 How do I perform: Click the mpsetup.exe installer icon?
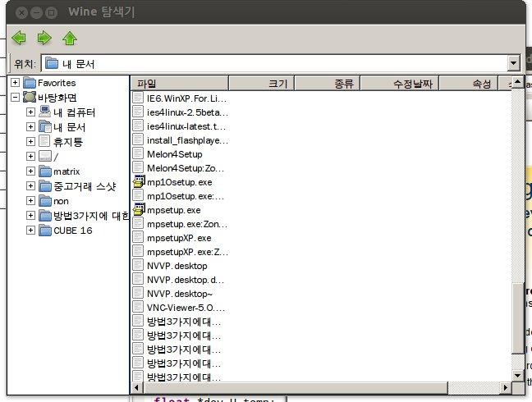[139, 209]
